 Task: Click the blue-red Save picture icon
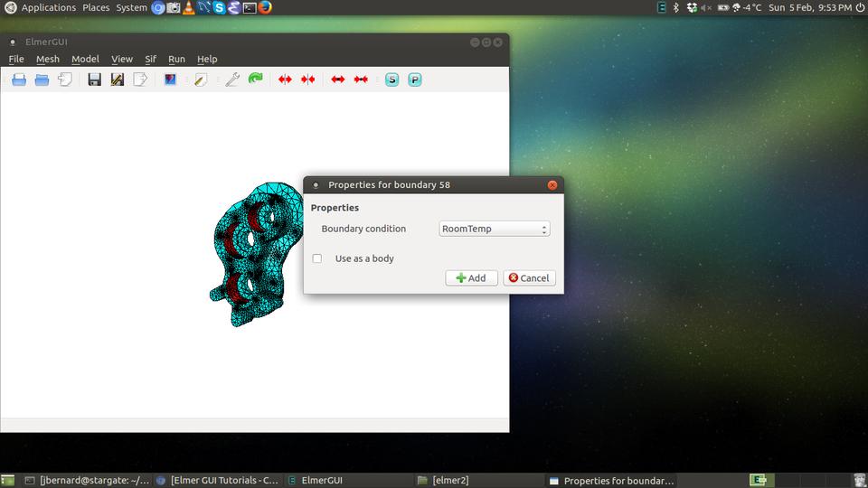click(x=170, y=80)
